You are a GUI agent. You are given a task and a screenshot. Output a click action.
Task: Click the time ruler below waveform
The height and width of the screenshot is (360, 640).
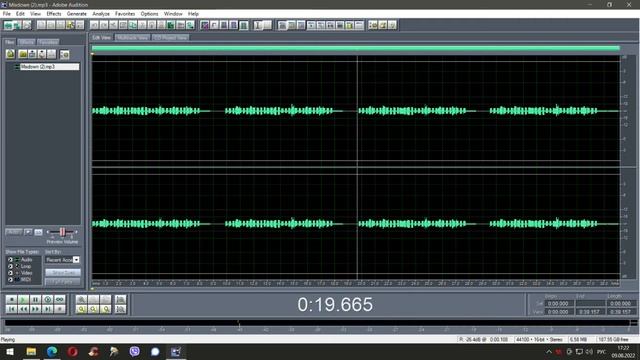click(356, 283)
